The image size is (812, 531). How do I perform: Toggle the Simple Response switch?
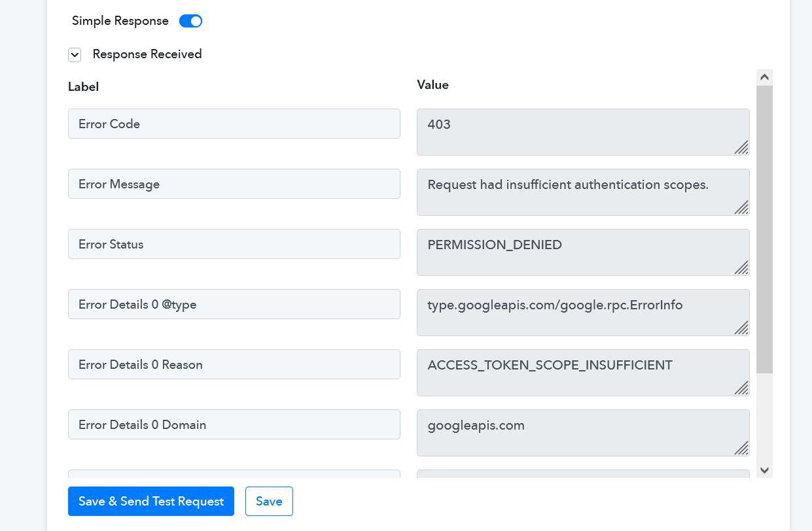tap(190, 21)
